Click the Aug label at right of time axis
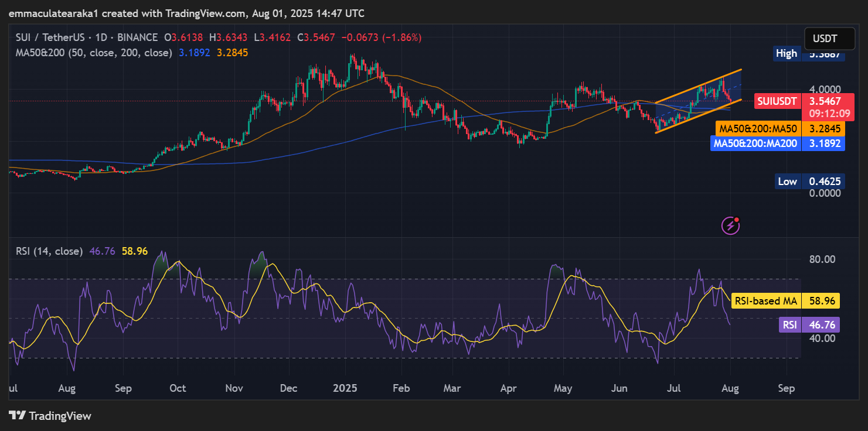This screenshot has height=431, width=868. (x=731, y=388)
